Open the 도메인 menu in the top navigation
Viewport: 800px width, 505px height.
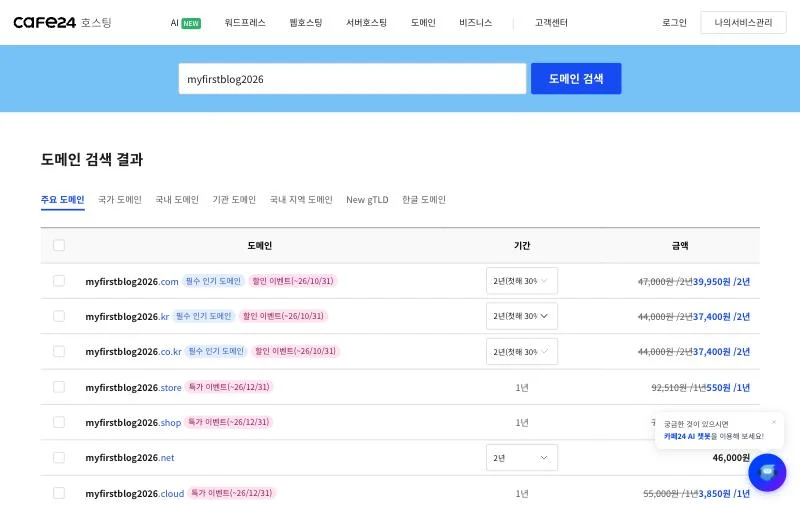[x=423, y=22]
